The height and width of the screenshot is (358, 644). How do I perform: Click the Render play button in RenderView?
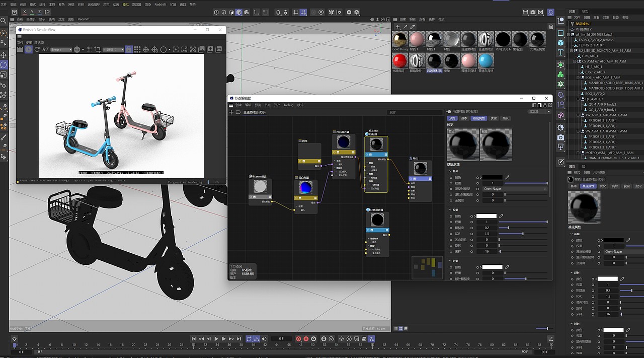29,49
